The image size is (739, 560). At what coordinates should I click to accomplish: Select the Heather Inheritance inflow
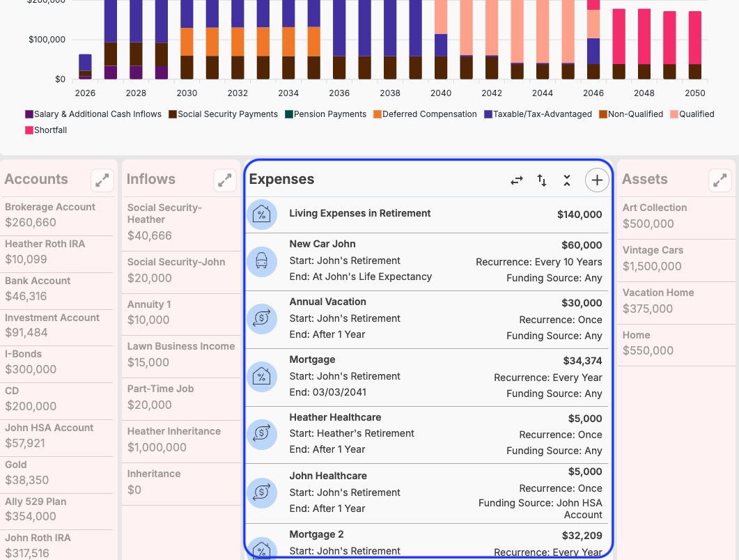182,440
